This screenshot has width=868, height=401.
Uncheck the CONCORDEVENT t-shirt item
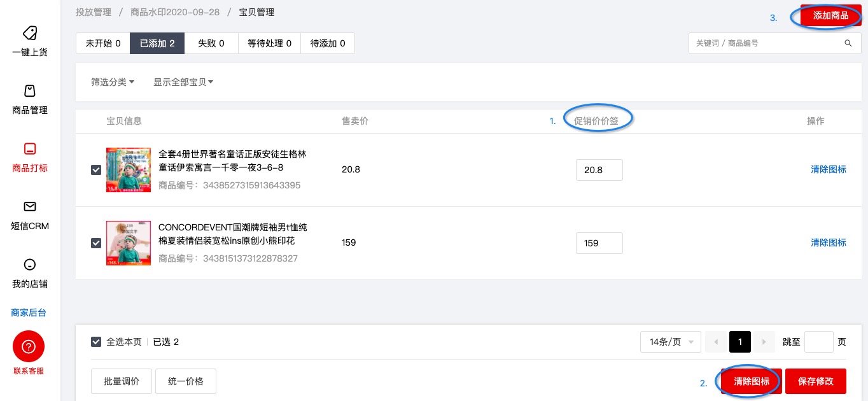click(96, 243)
